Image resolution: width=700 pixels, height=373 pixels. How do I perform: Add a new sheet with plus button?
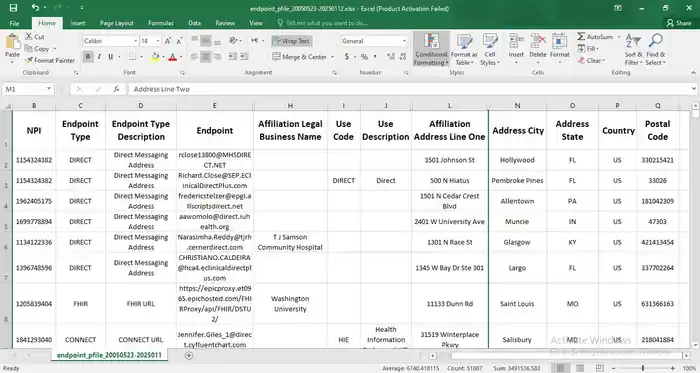189,355
